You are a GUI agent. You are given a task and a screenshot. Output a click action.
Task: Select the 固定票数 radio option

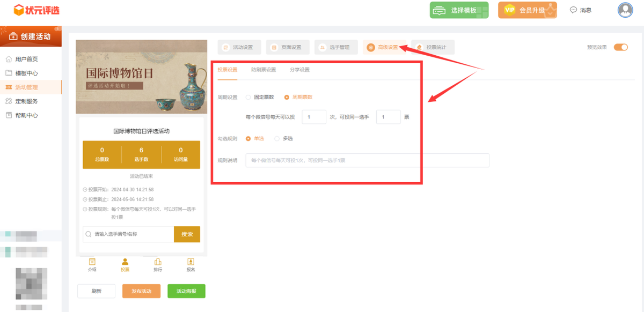click(248, 98)
